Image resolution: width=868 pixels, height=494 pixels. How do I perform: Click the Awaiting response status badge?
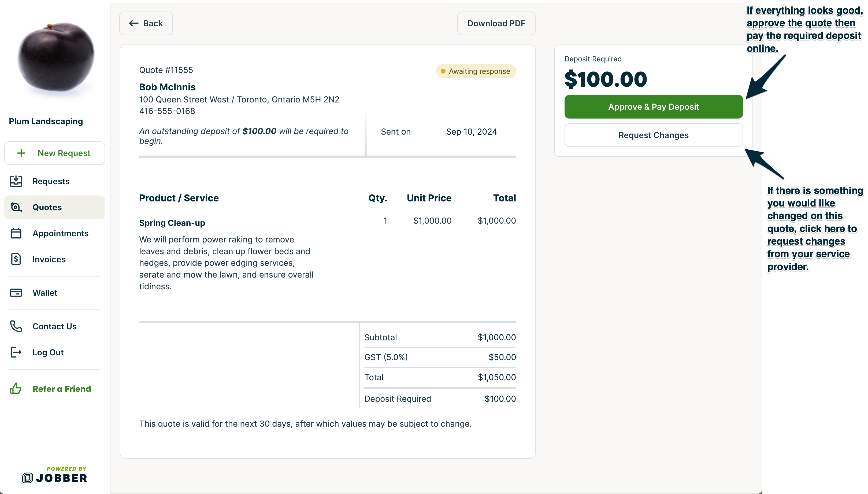point(476,71)
